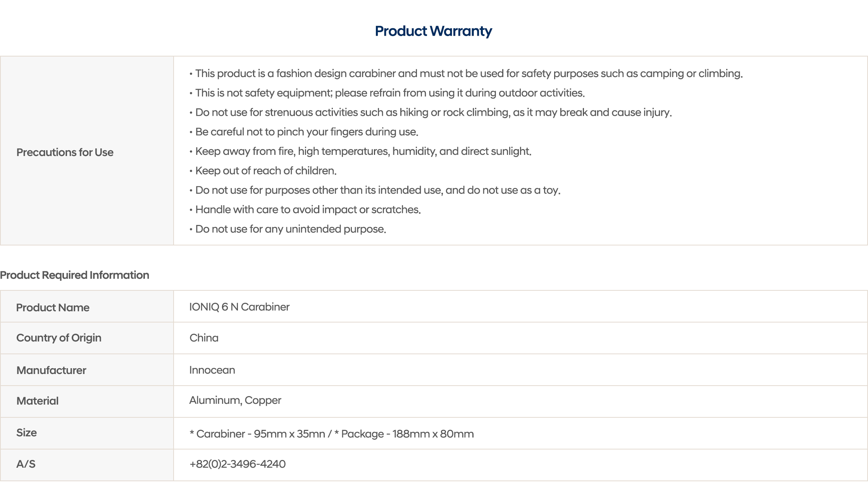Click the China origin value
This screenshot has height=501, width=868.
204,338
